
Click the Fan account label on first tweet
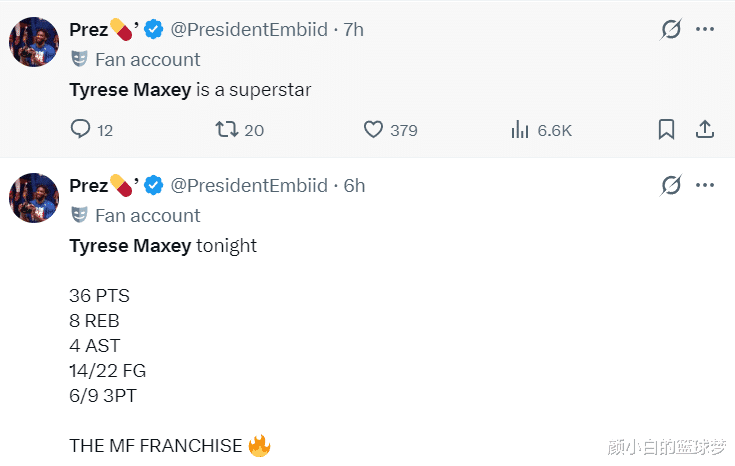point(147,60)
